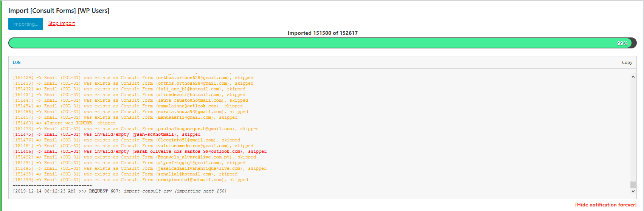Click the log scrollbar up arrow
The width and height of the screenshot is (644, 211).
point(633,77)
